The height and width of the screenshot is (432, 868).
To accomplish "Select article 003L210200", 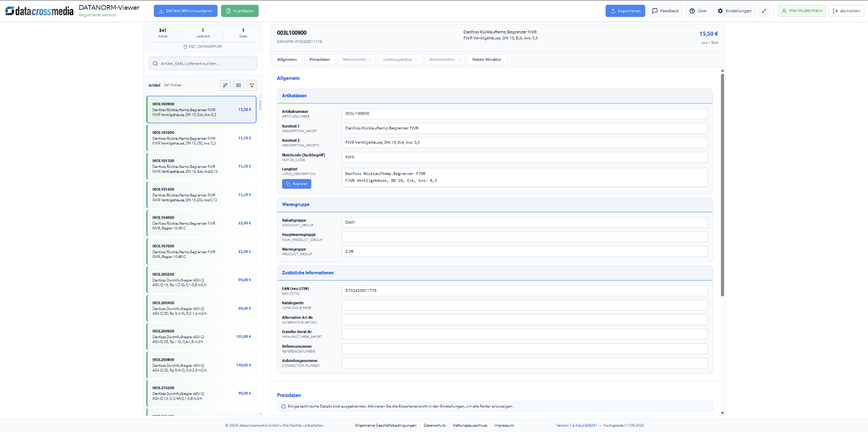I will coord(202,393).
